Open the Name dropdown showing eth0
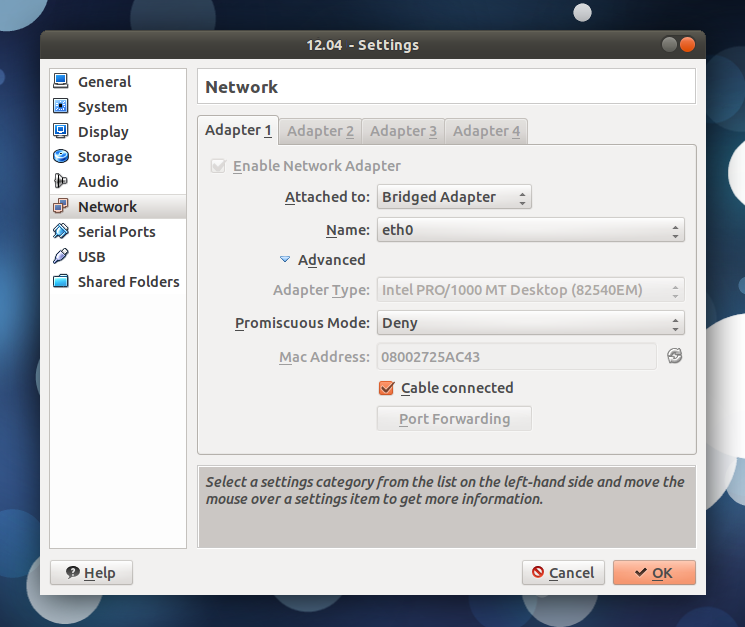The height and width of the screenshot is (627, 745). (x=531, y=230)
